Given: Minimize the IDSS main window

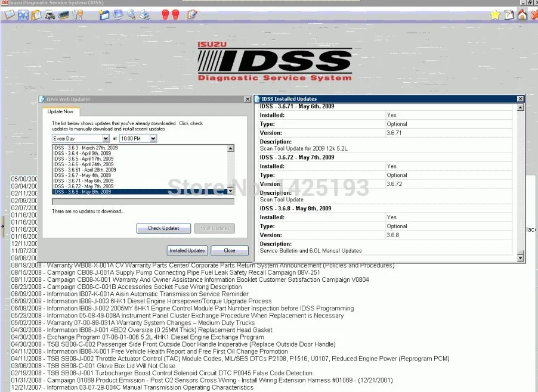Looking at the screenshot, I should (x=523, y=3).
